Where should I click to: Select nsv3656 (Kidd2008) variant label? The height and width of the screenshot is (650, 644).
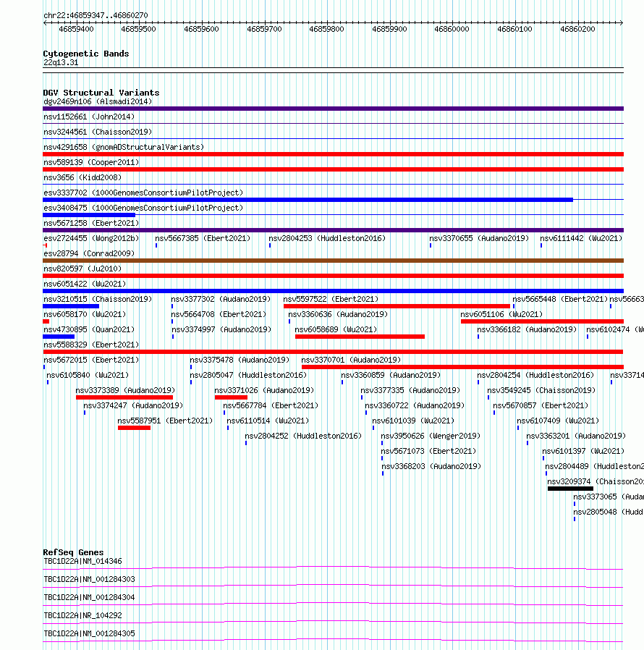[82, 177]
